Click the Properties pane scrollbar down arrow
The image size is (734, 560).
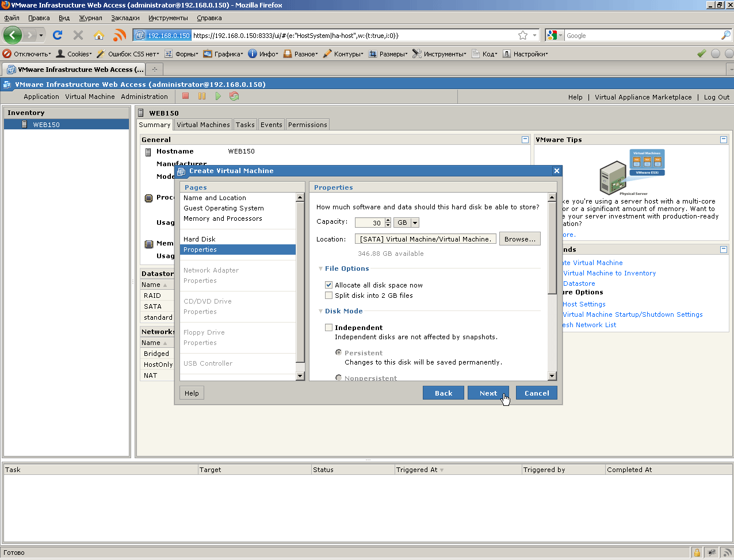tap(552, 376)
